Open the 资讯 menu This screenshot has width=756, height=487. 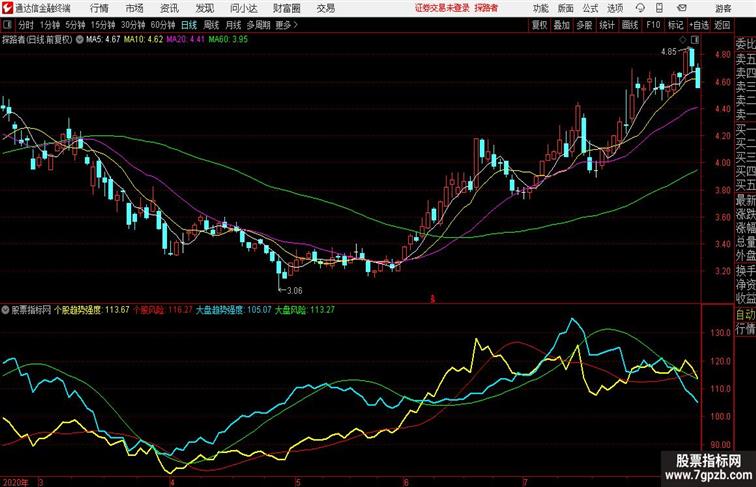pos(169,8)
